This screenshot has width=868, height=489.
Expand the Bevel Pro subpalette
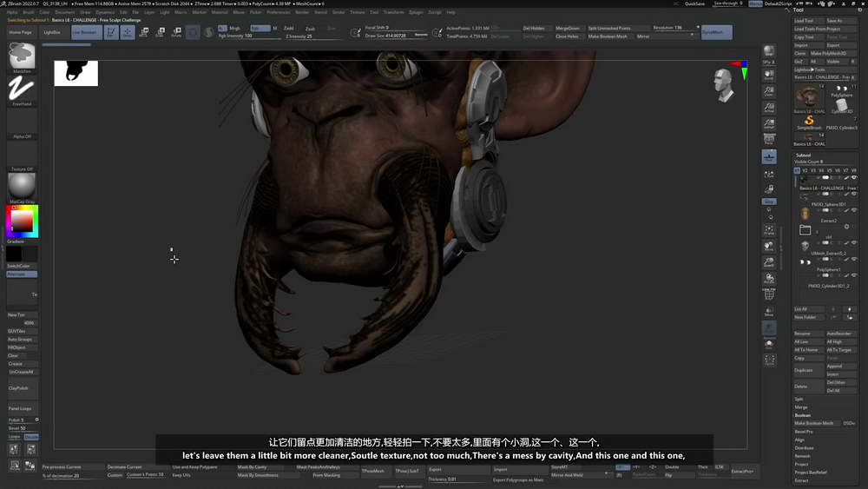tap(803, 432)
